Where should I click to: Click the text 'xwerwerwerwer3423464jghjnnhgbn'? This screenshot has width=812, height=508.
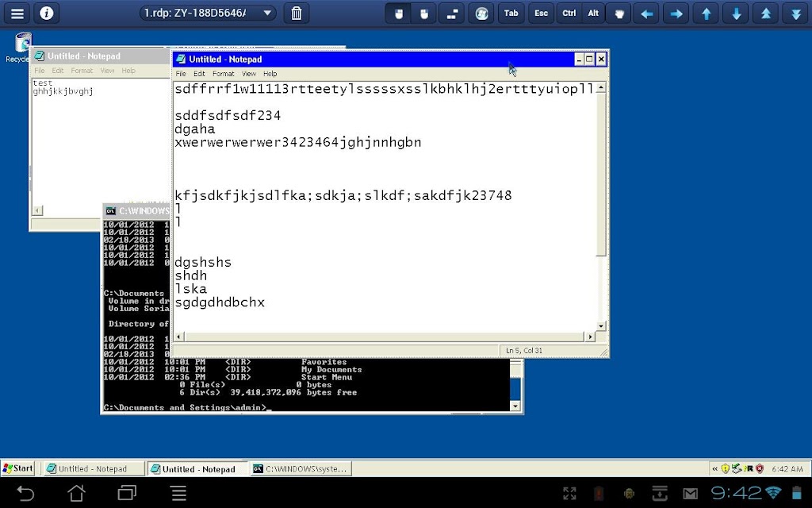pos(298,143)
